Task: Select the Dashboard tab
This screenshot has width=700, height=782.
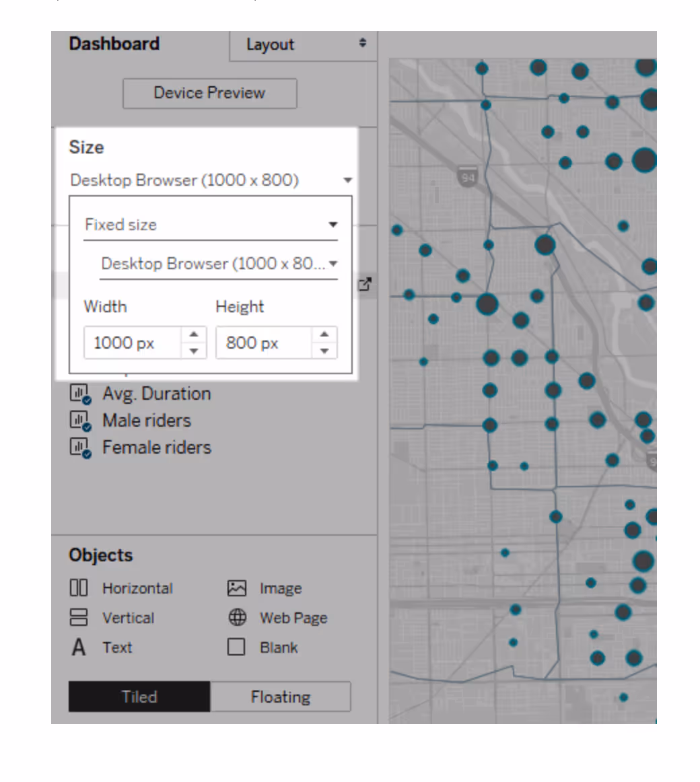Action: click(x=114, y=44)
